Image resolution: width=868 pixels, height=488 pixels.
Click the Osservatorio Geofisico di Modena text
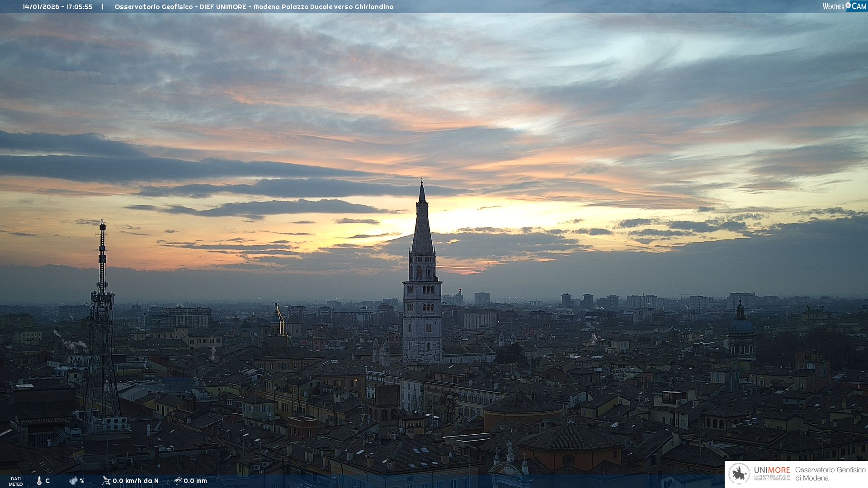(x=830, y=474)
